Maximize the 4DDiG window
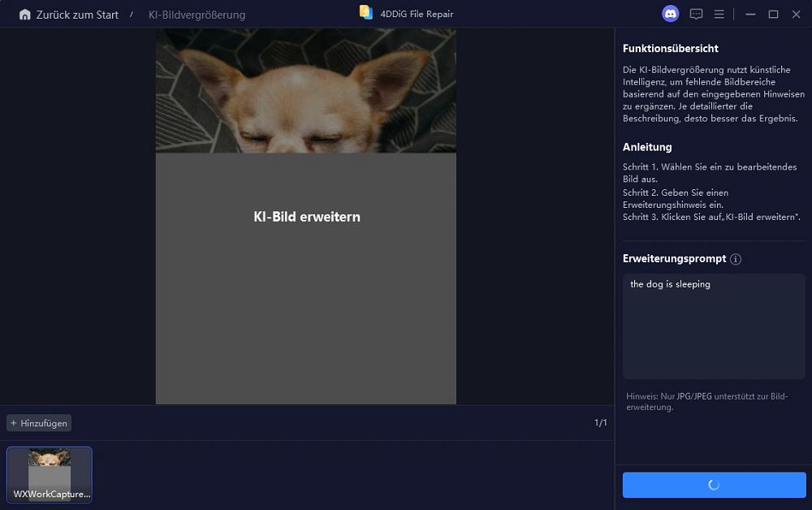The image size is (812, 510). click(x=773, y=15)
